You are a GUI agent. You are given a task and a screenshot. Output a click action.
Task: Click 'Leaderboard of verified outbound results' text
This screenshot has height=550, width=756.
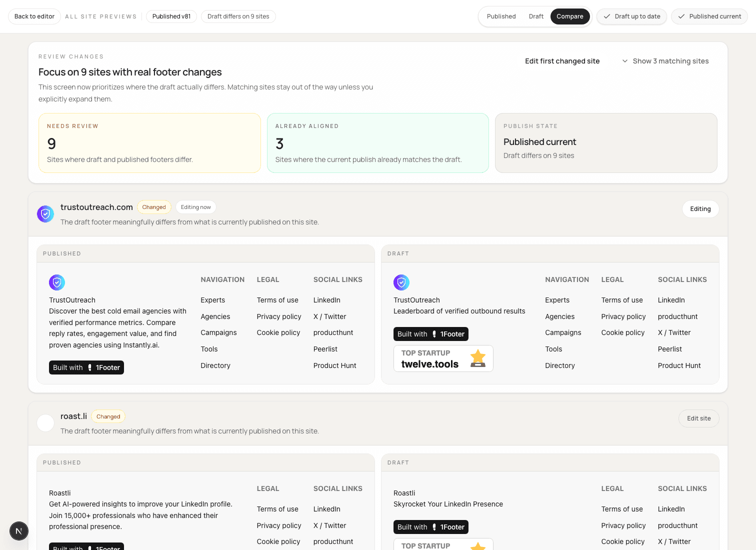click(459, 311)
